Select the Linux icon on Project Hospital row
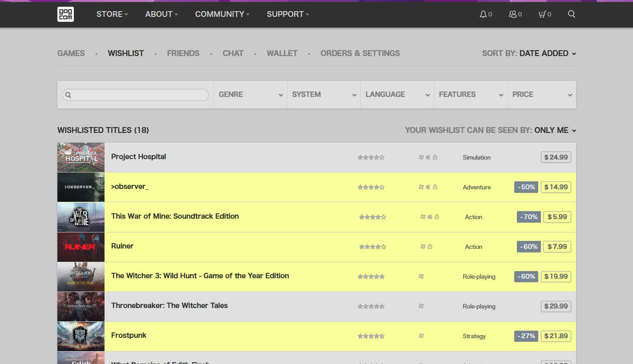 point(435,157)
